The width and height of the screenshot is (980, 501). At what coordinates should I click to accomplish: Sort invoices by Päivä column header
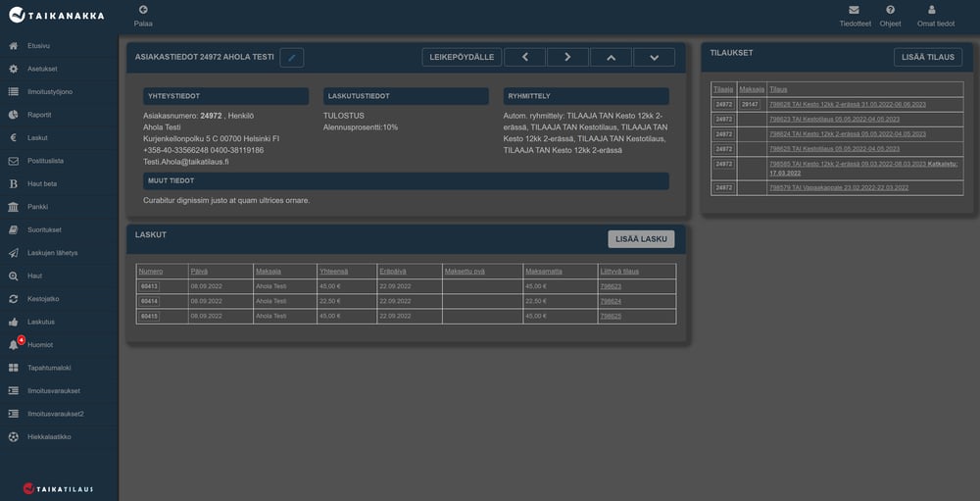click(x=199, y=271)
